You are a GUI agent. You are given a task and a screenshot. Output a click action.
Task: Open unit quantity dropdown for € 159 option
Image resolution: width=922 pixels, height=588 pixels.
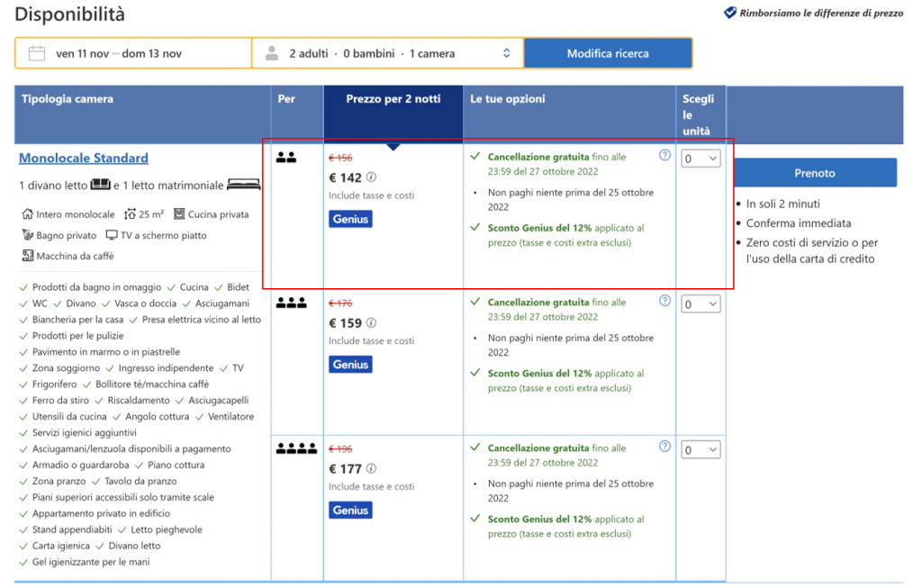(x=701, y=304)
